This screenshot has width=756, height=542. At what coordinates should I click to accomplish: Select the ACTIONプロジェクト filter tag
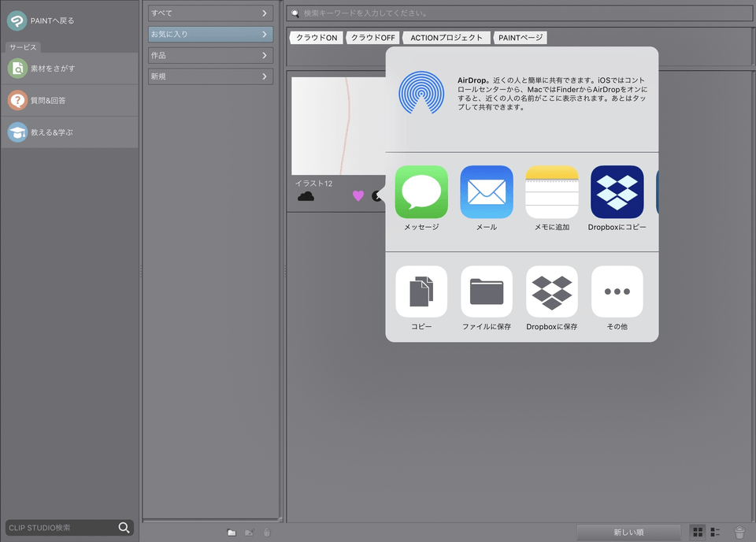447,38
